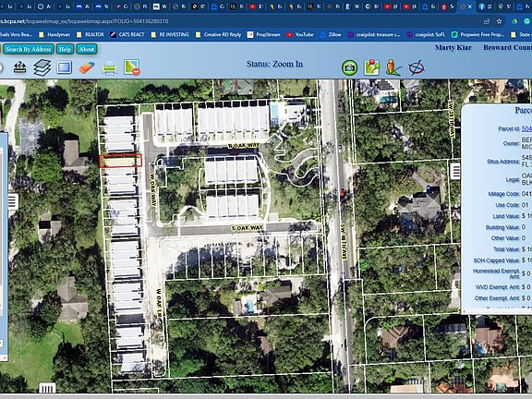The image size is (532, 399).
Task: Select the measure distance tool
Action: pos(20,66)
